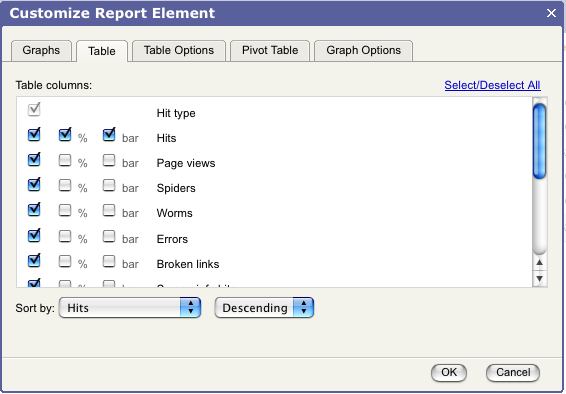Close the Customize Report Element dialog

(x=551, y=13)
